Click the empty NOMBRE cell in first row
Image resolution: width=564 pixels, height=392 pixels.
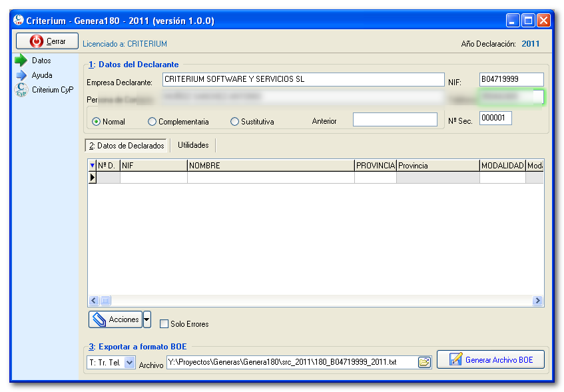(x=271, y=177)
